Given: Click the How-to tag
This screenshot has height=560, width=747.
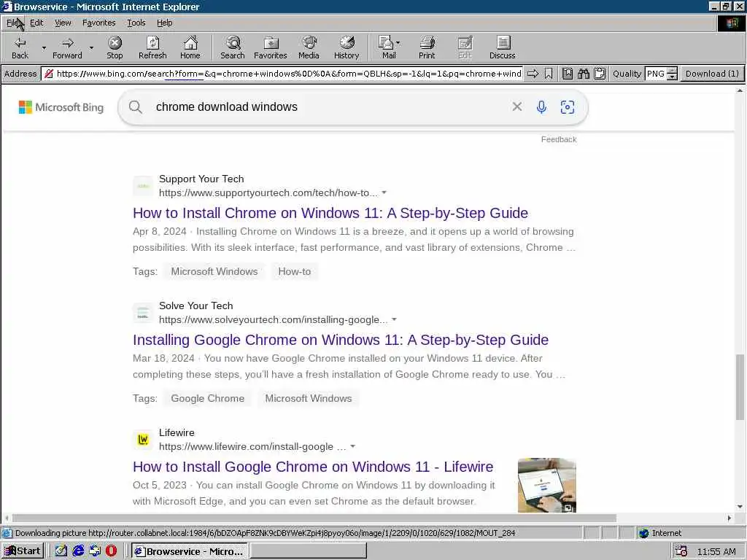Looking at the screenshot, I should (x=295, y=271).
